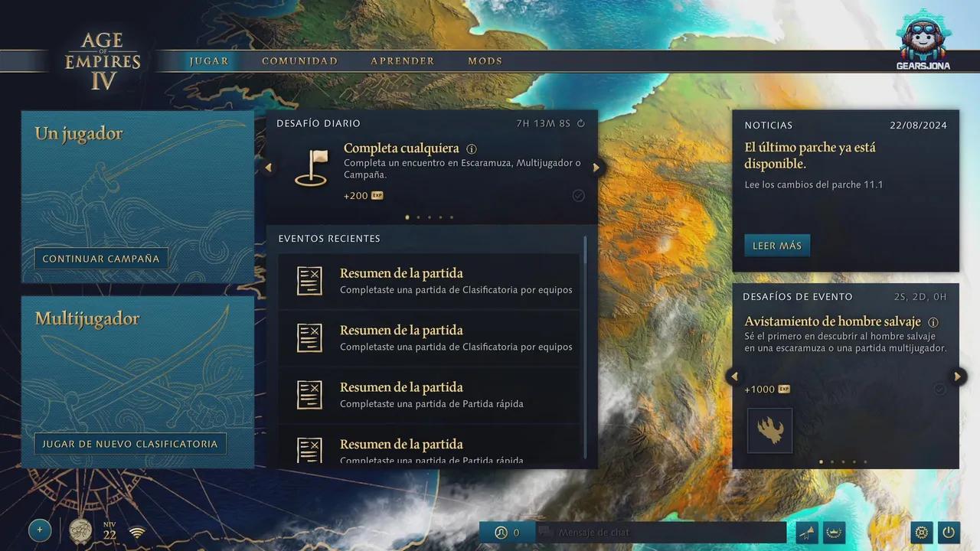Click the news date 22/08/2024
980x551 pixels.
[x=919, y=126]
